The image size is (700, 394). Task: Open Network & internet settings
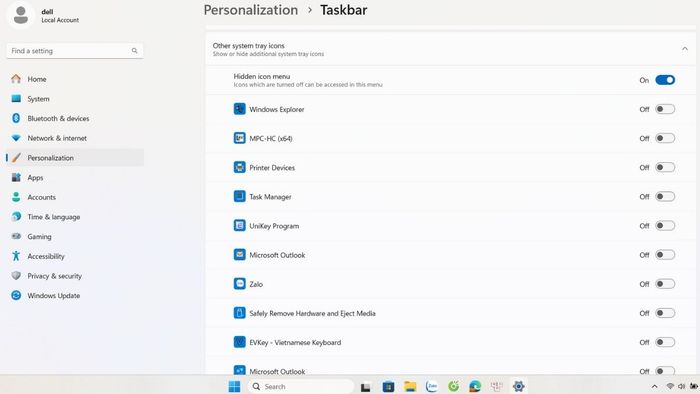pyautogui.click(x=75, y=138)
